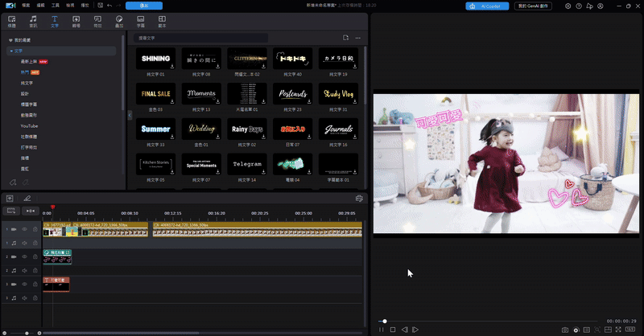Step to the next frame in preview

pyautogui.click(x=415, y=330)
